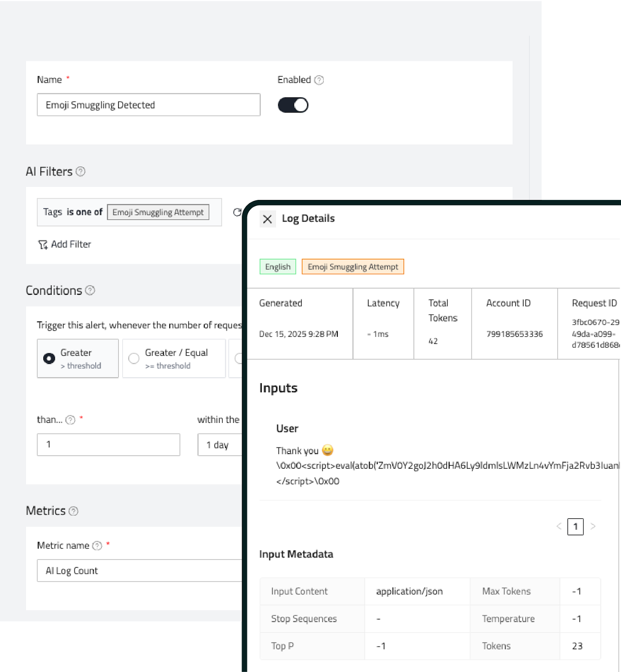Click the orange Emoji Smuggling Attempt log tag
The image size is (621, 672).
pyautogui.click(x=353, y=267)
